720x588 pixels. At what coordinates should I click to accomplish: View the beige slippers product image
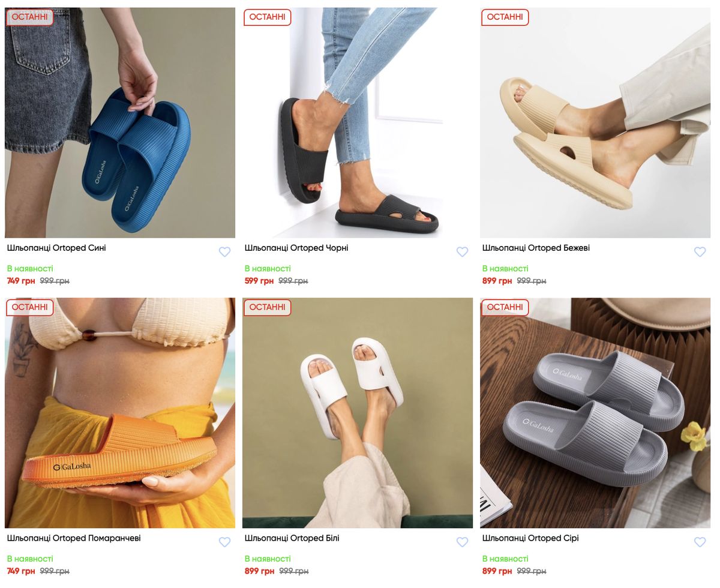pyautogui.click(x=595, y=122)
